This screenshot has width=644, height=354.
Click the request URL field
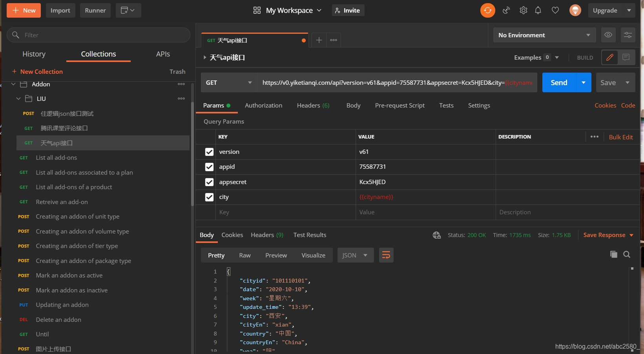pos(397,82)
